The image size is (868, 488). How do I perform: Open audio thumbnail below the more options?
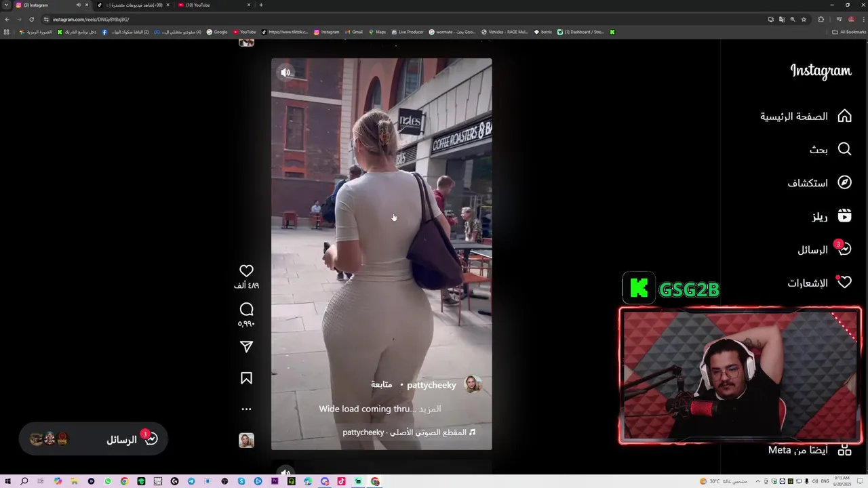pyautogui.click(x=246, y=441)
